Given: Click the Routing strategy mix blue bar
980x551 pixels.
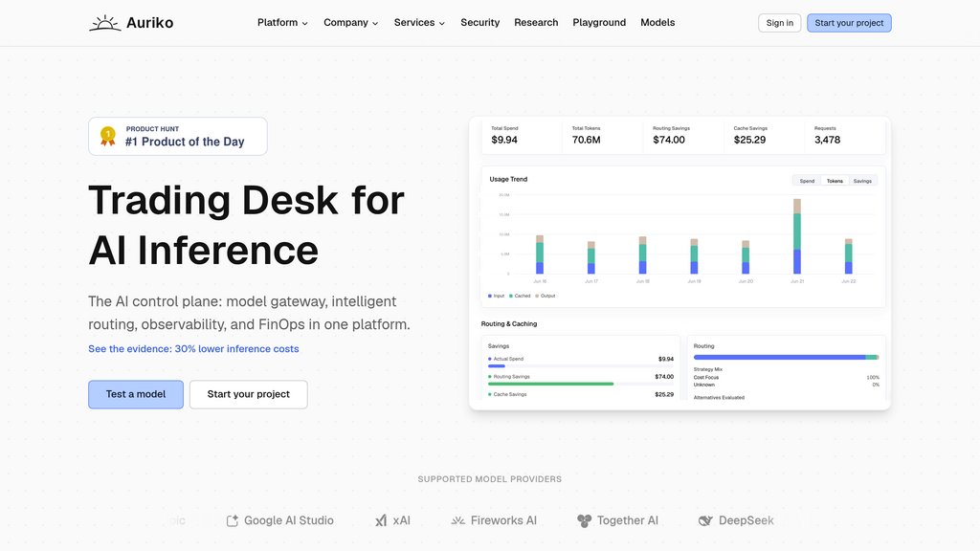Looking at the screenshot, I should pyautogui.click(x=779, y=358).
